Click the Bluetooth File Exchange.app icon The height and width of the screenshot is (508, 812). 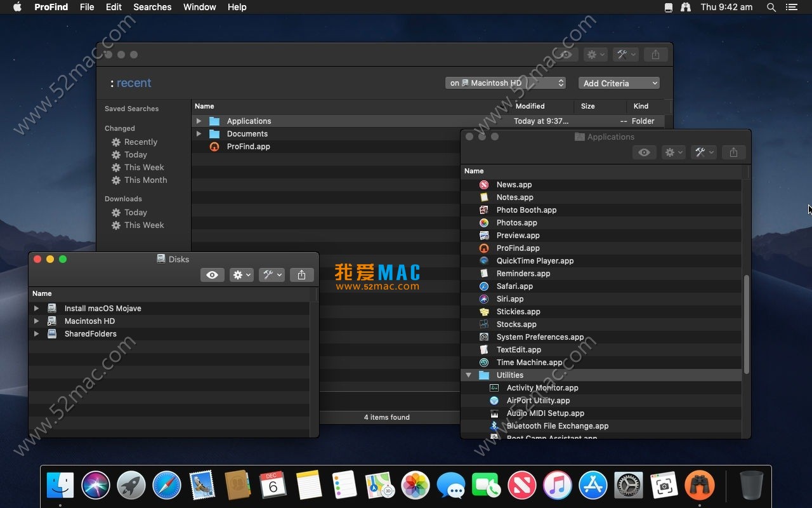point(494,425)
